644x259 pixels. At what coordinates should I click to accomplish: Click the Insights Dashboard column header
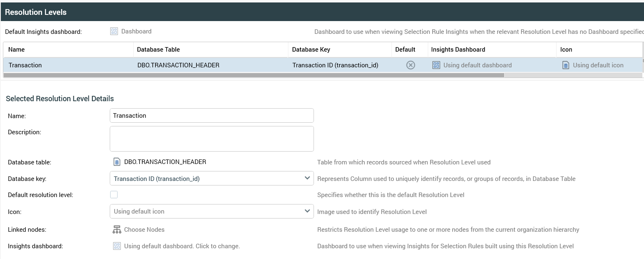pos(458,50)
